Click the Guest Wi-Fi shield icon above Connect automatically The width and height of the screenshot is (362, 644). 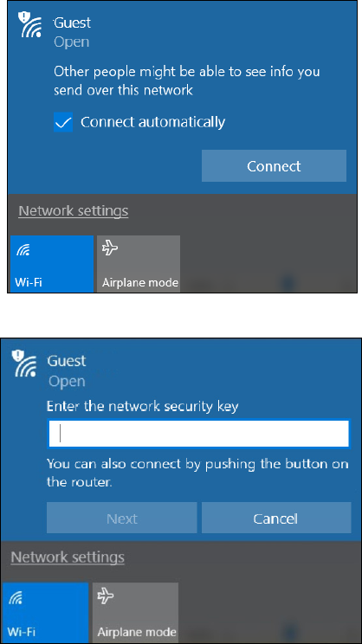(x=31, y=24)
